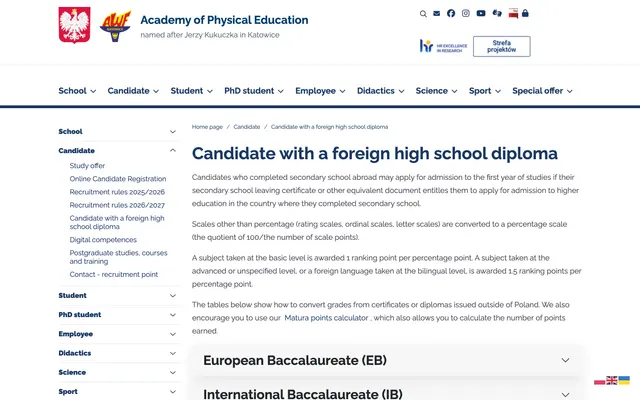This screenshot has width=640, height=400.
Task: Click the padlock login icon
Action: [x=525, y=13]
